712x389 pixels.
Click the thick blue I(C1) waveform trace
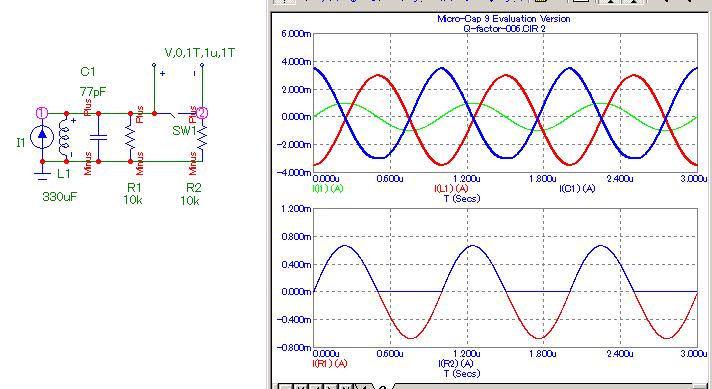pos(442,69)
